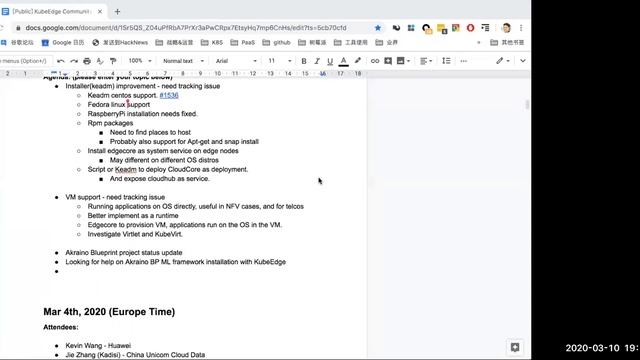Screen dimensions: 640x360
Task: Click the search menus field
Action: pyautogui.click(x=25, y=61)
